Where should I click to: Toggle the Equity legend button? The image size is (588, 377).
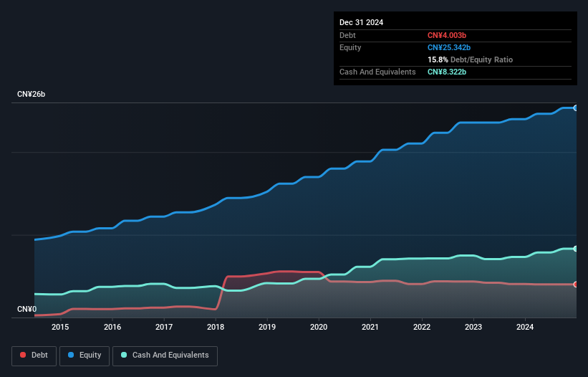pyautogui.click(x=85, y=355)
